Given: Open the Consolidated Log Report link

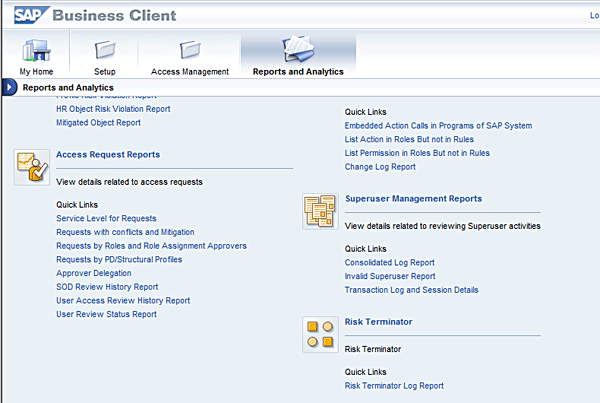Looking at the screenshot, I should tap(390, 263).
